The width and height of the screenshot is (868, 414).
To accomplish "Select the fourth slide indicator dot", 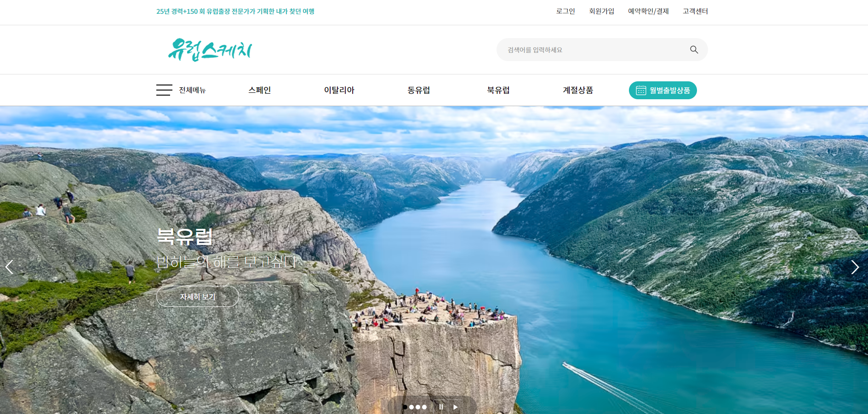I will point(424,407).
